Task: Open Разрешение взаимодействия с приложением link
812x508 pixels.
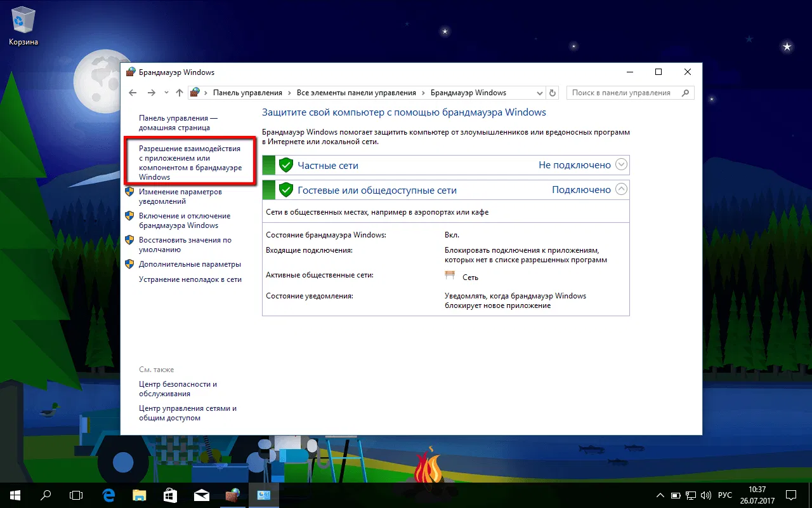Action: 190,163
